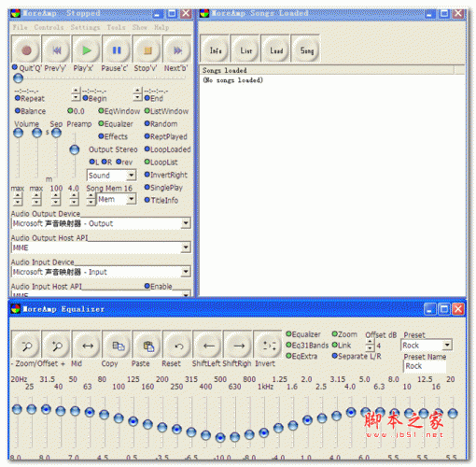
Task: Open the Tools menu
Action: coord(116,27)
